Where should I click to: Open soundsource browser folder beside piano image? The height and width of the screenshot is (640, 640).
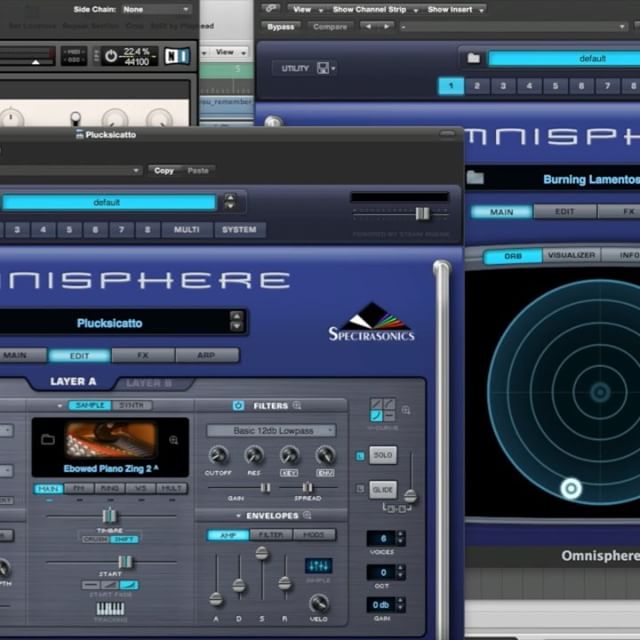tap(48, 439)
